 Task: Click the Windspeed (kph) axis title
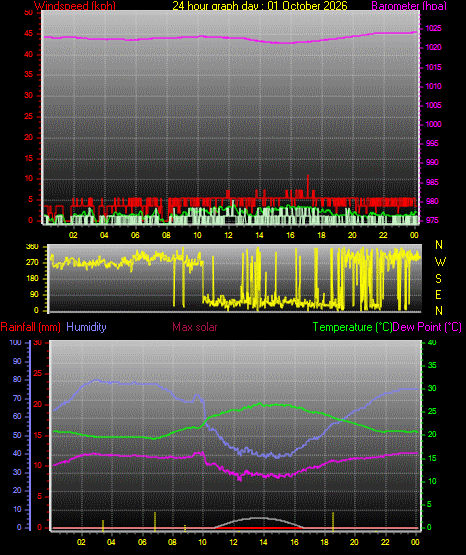(75, 6)
